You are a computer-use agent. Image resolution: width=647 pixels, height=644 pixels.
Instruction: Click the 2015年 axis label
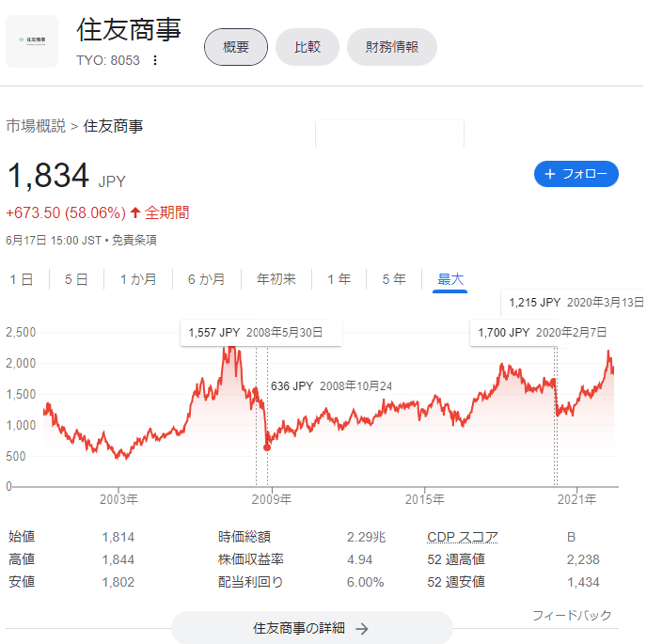[425, 499]
